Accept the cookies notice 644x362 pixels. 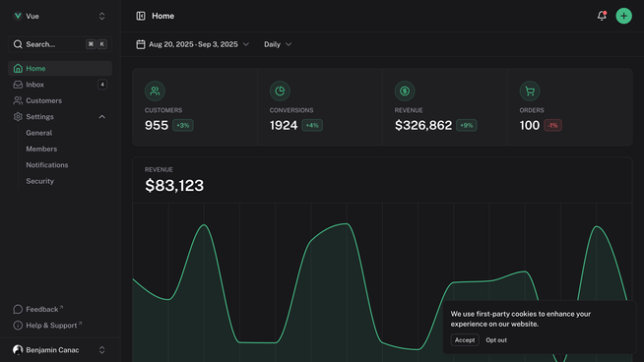click(x=465, y=339)
